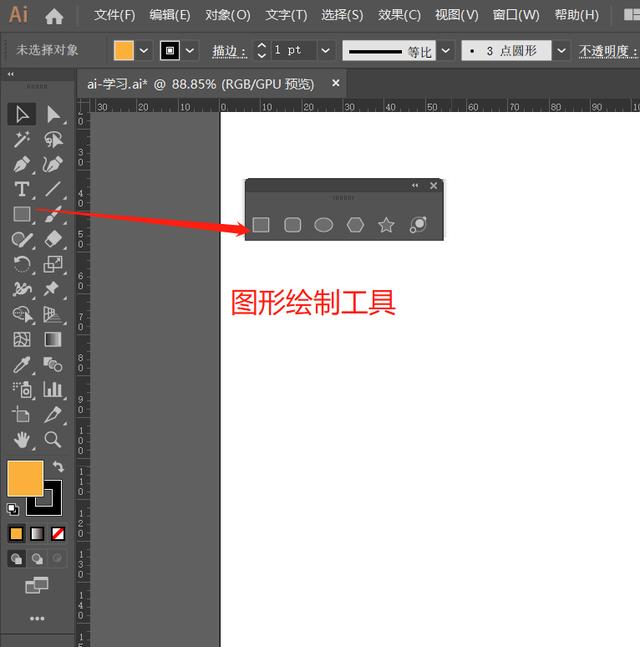Choose Rounded Rectangle in floating shape panel
Image resolution: width=640 pixels, height=647 pixels.
(293, 225)
